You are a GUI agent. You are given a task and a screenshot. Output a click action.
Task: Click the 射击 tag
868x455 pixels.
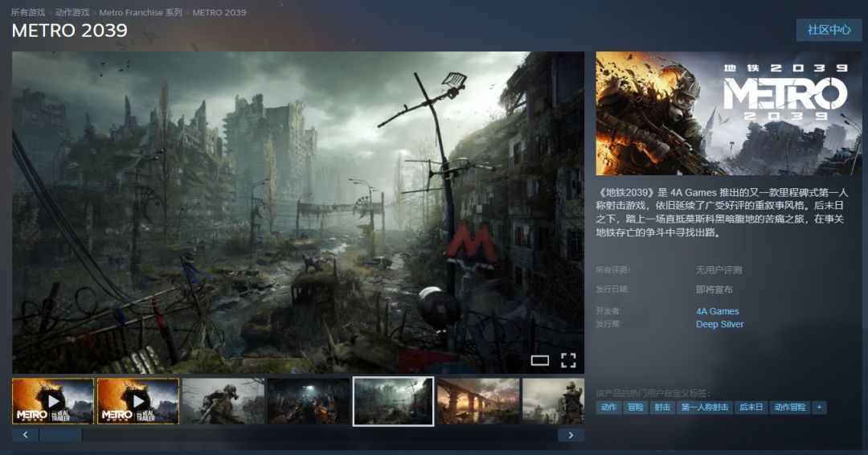(x=662, y=408)
